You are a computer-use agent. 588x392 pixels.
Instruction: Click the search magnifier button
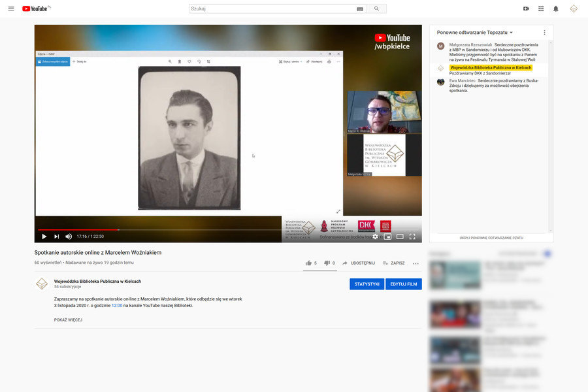[376, 8]
